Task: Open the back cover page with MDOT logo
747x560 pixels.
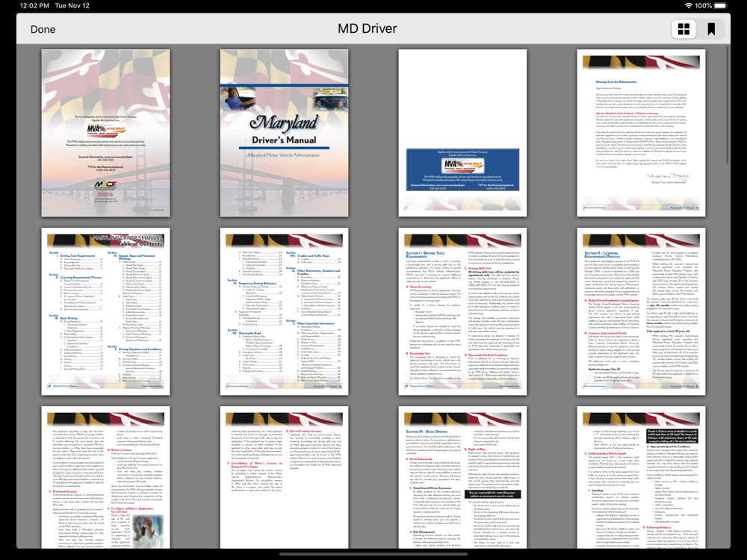Action: click(106, 133)
